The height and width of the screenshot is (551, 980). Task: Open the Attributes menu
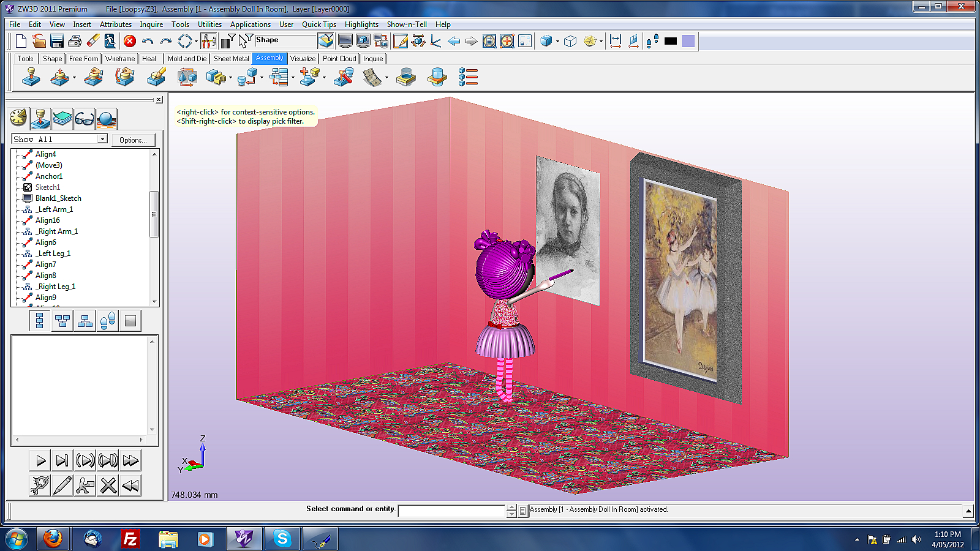pyautogui.click(x=116, y=24)
